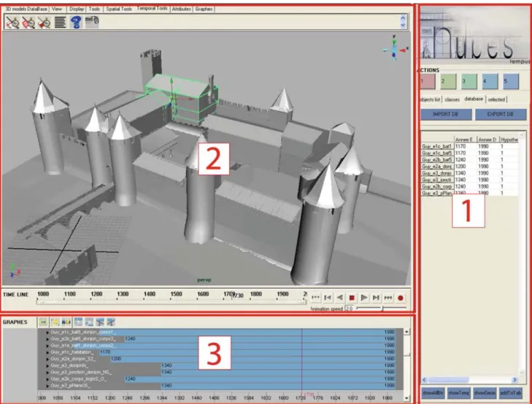Image resolution: width=532 pixels, height=404 pixels.
Task: Switch to the database tab
Action: pyautogui.click(x=474, y=99)
